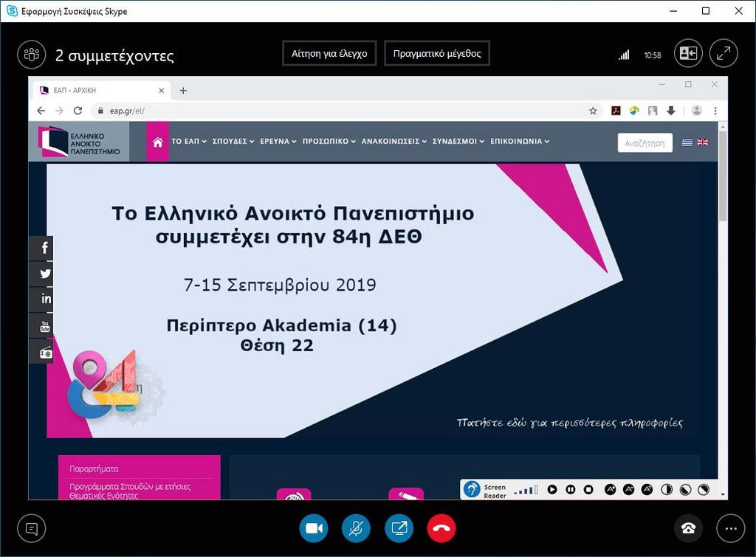Image resolution: width=756 pixels, height=557 pixels.
Task: Play the screen reader
Action: [x=552, y=490]
